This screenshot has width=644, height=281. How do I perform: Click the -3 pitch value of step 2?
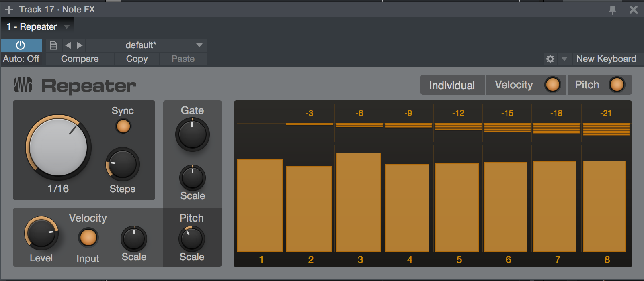309,113
